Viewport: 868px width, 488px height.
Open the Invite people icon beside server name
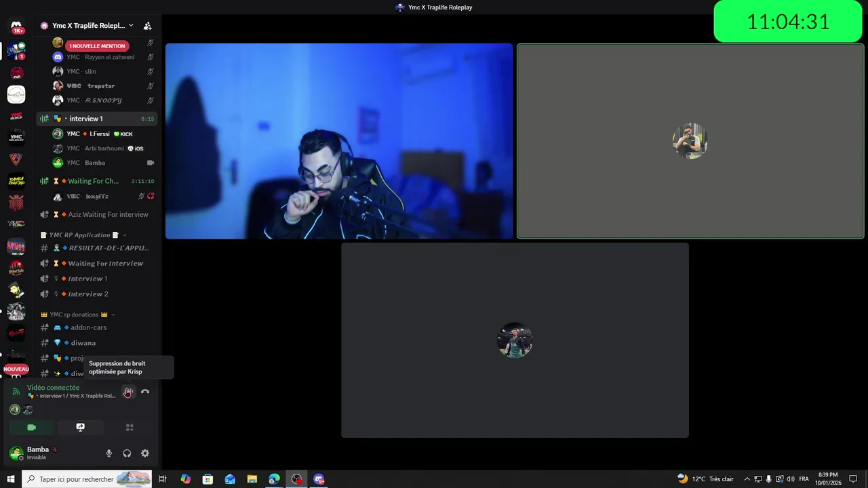click(x=147, y=26)
